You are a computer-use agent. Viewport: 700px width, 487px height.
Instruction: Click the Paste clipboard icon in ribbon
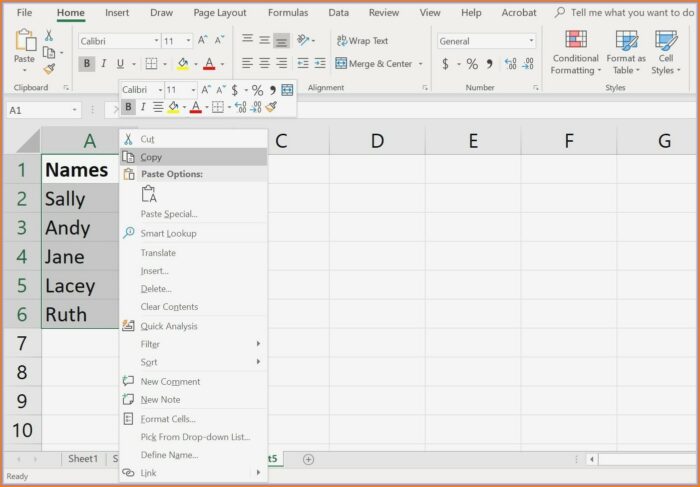point(25,41)
